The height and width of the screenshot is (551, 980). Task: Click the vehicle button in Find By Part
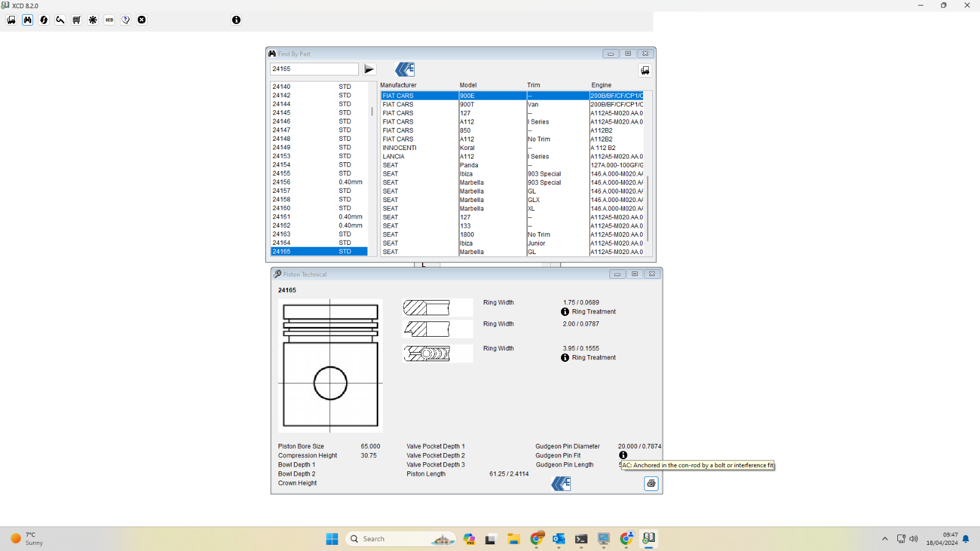pos(645,70)
